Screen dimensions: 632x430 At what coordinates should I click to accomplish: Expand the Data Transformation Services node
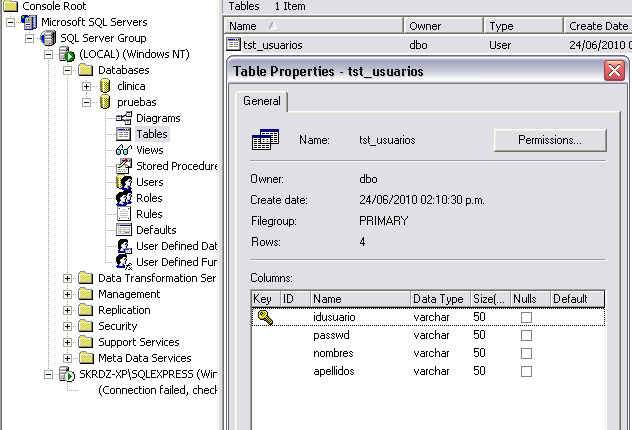(67, 278)
